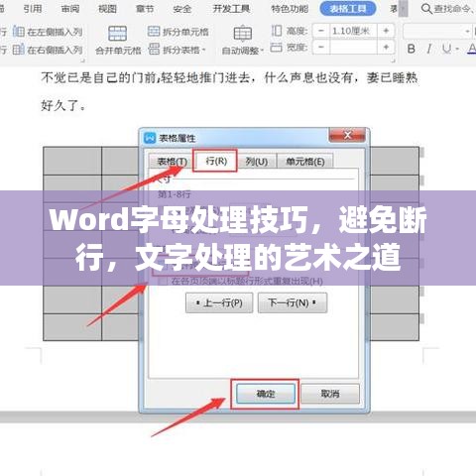Open the 视图 ribbon tab

(107, 9)
